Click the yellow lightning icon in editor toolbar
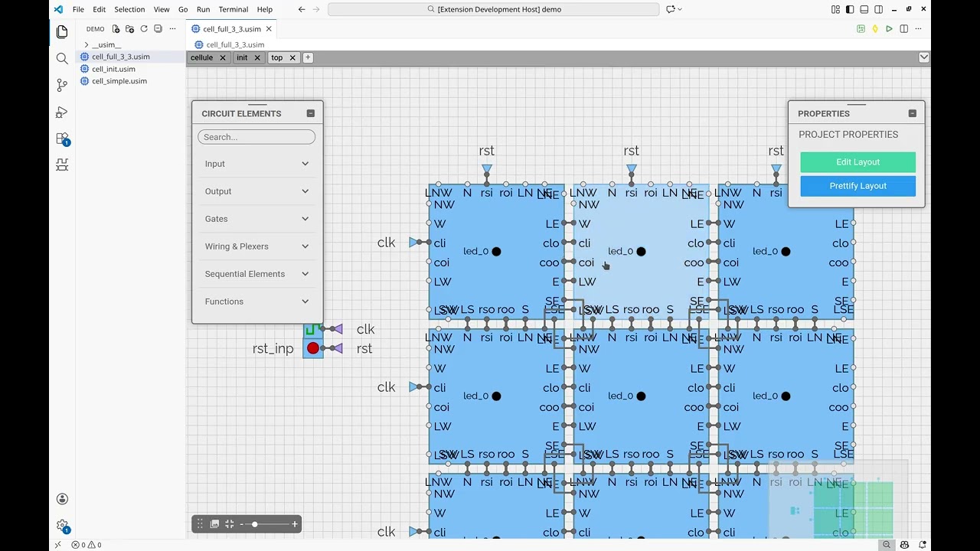This screenshot has width=980, height=551. (x=875, y=29)
